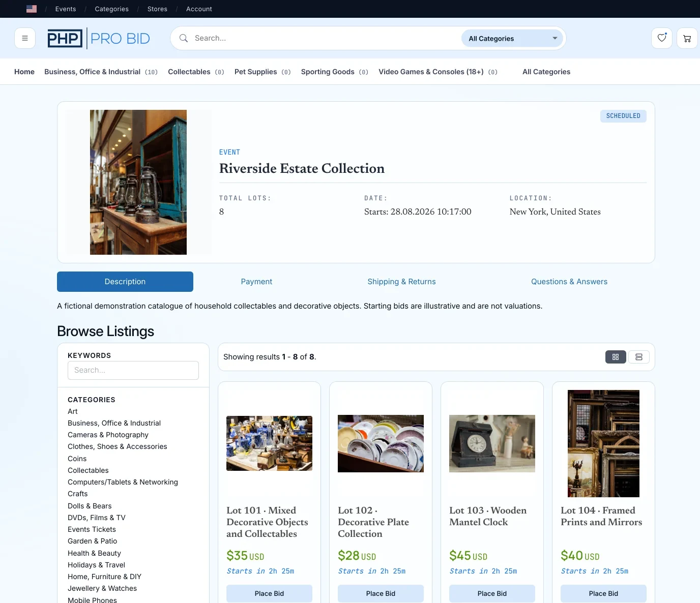Open the hamburger menu icon
Image resolution: width=700 pixels, height=603 pixels.
pyautogui.click(x=25, y=38)
